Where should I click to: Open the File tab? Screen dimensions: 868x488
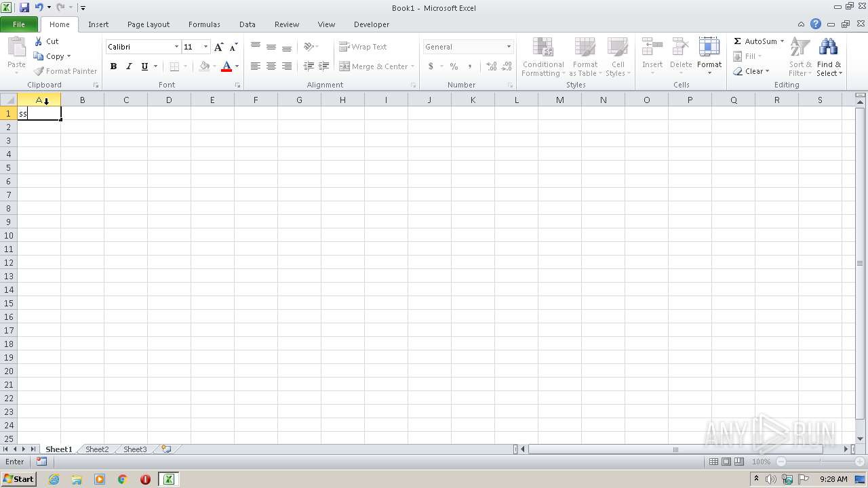pyautogui.click(x=19, y=24)
